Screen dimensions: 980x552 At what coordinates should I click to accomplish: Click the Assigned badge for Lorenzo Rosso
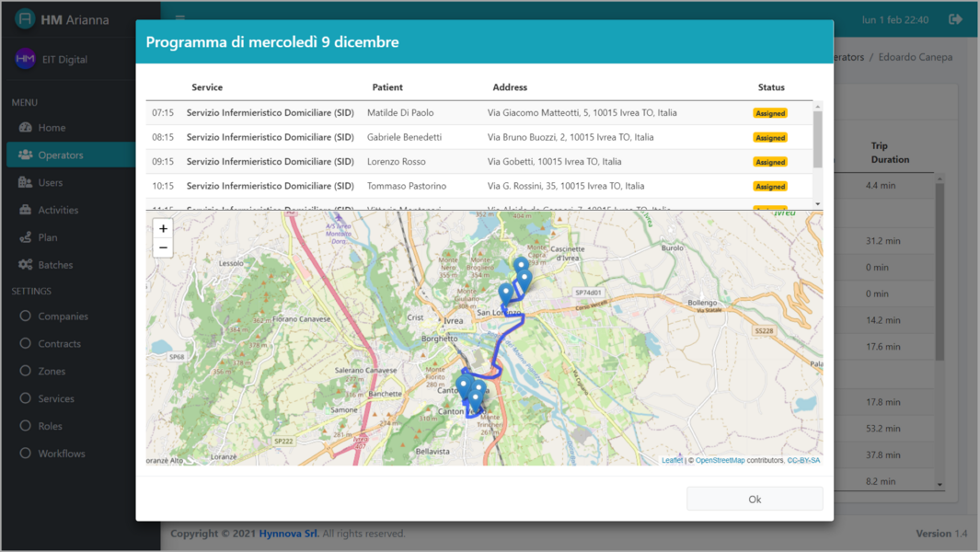point(769,162)
